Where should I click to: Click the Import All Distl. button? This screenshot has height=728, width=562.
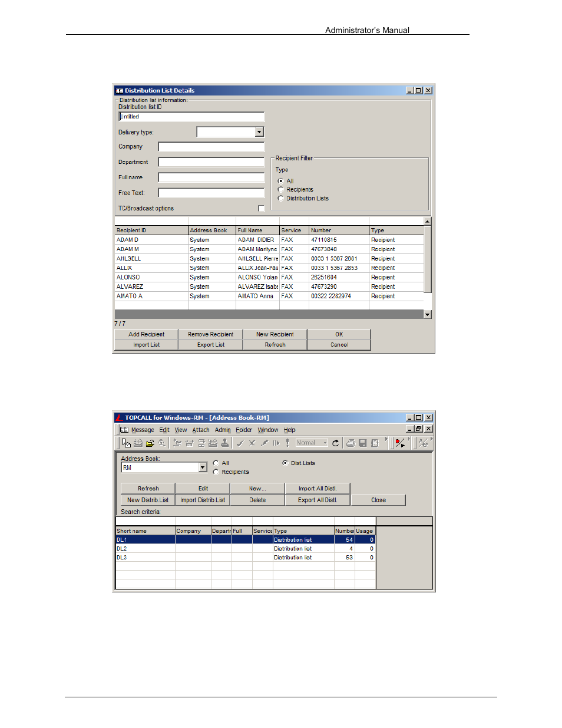tap(318, 488)
